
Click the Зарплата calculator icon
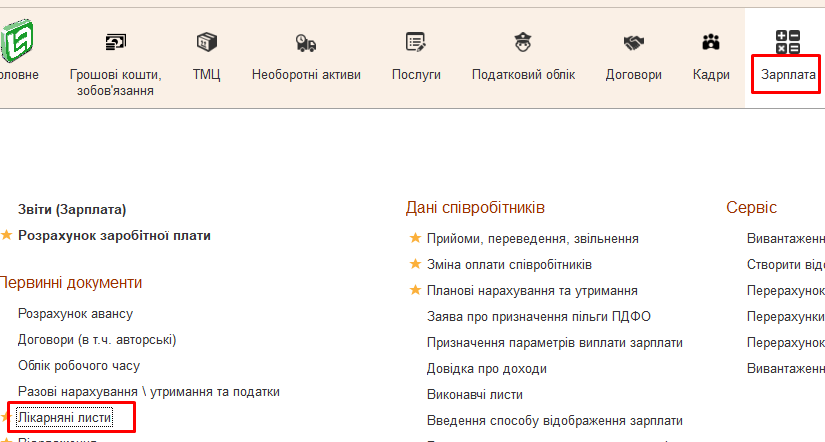[x=788, y=42]
